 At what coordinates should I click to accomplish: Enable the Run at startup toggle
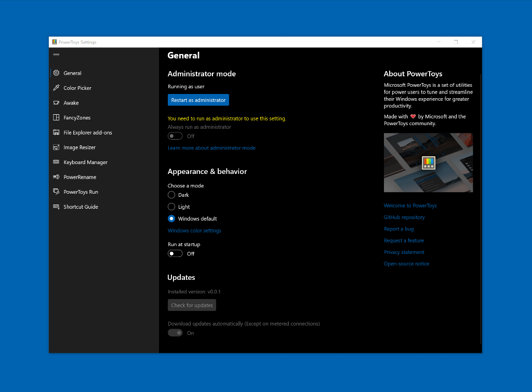(x=175, y=254)
